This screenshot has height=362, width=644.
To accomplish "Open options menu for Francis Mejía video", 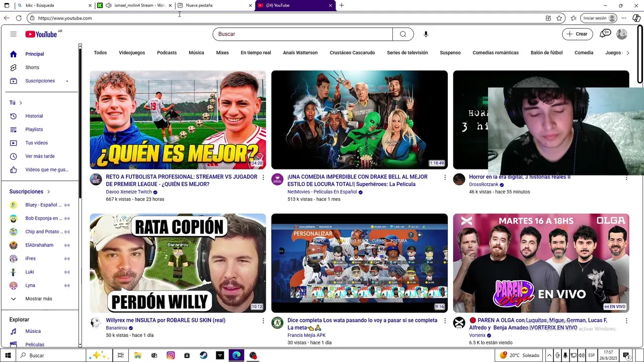I will click(445, 321).
